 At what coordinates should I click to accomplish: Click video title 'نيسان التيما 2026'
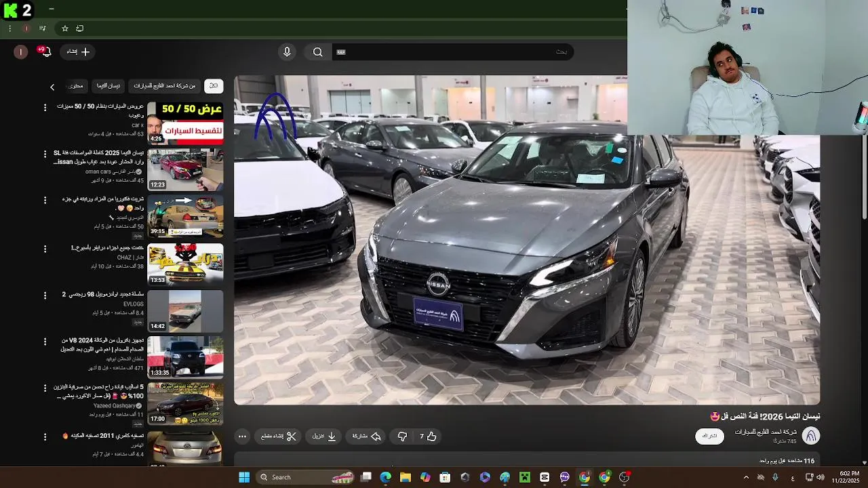765,417
